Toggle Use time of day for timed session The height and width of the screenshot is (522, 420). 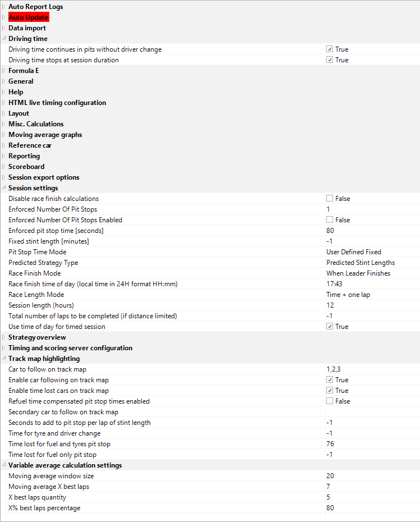tap(330, 327)
